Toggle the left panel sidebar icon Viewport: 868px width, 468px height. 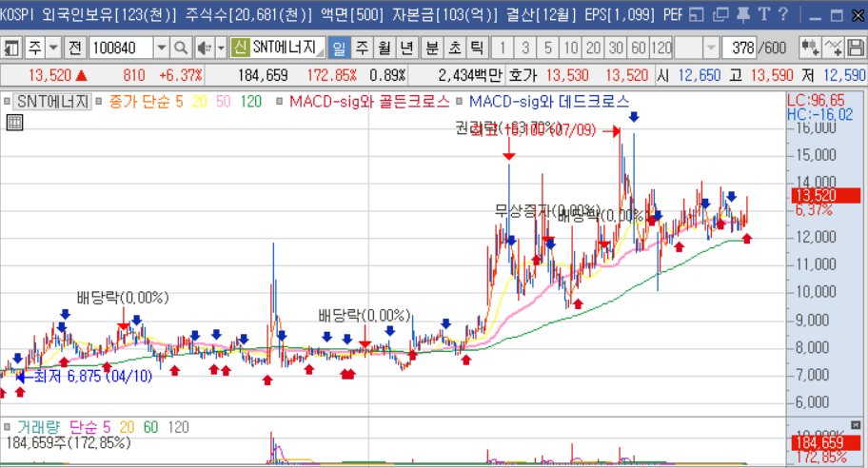(x=12, y=48)
